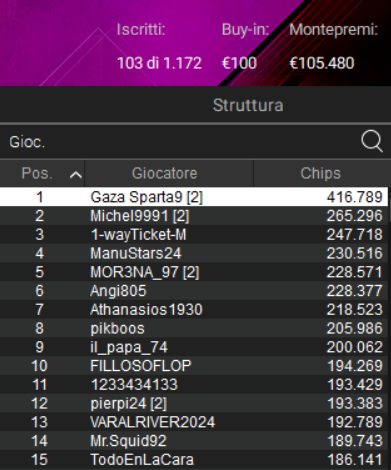391x470 pixels.
Task: Pick the MOR3NA_97 row
Action: click(x=194, y=272)
